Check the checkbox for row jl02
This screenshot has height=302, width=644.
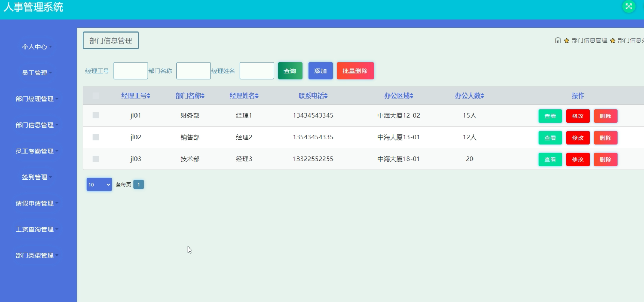96,137
